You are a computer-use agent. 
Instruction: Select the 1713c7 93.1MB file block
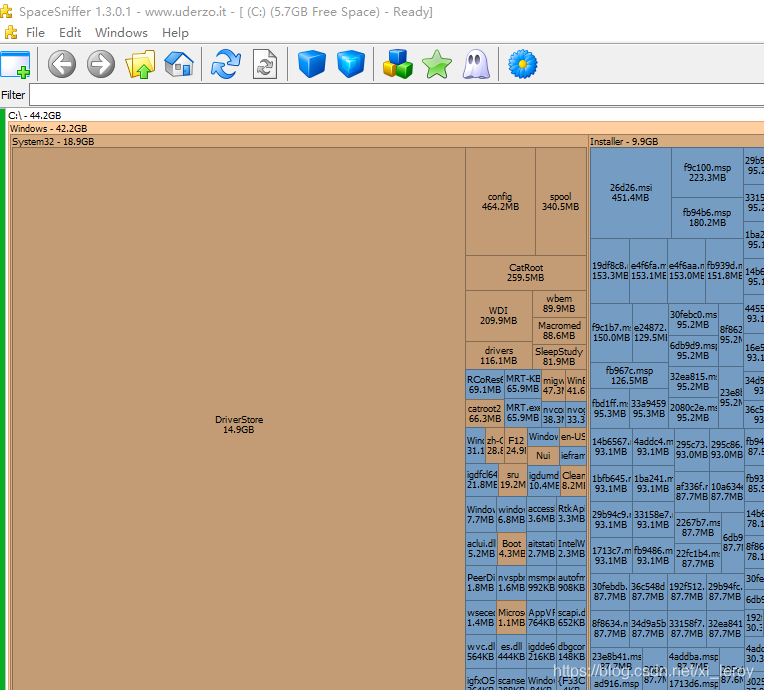[611, 556]
